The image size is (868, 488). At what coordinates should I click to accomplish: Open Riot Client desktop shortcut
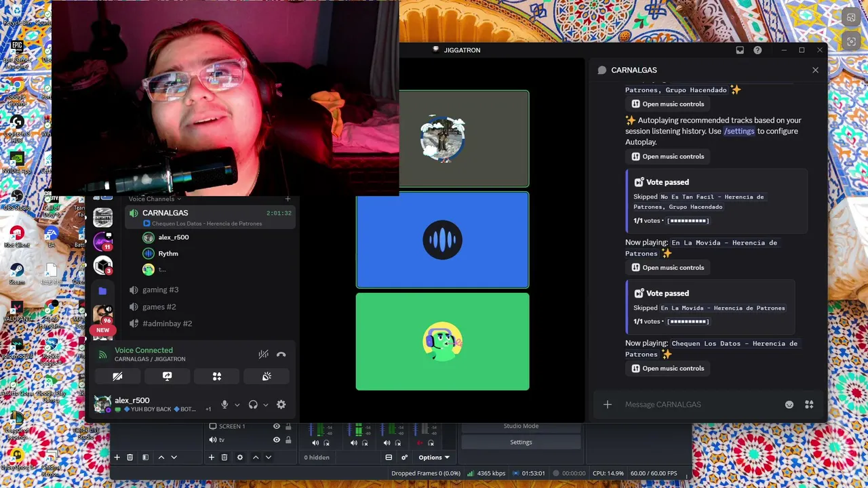coord(17,237)
